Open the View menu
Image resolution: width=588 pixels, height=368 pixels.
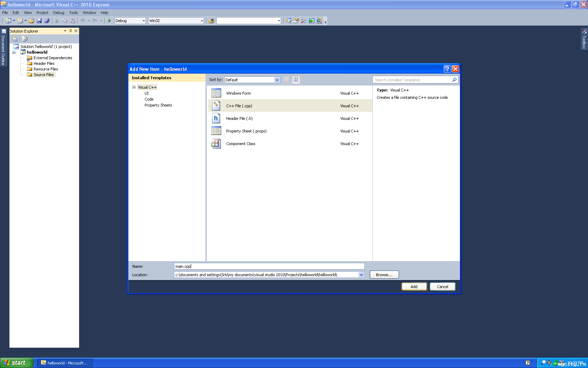pyautogui.click(x=28, y=13)
